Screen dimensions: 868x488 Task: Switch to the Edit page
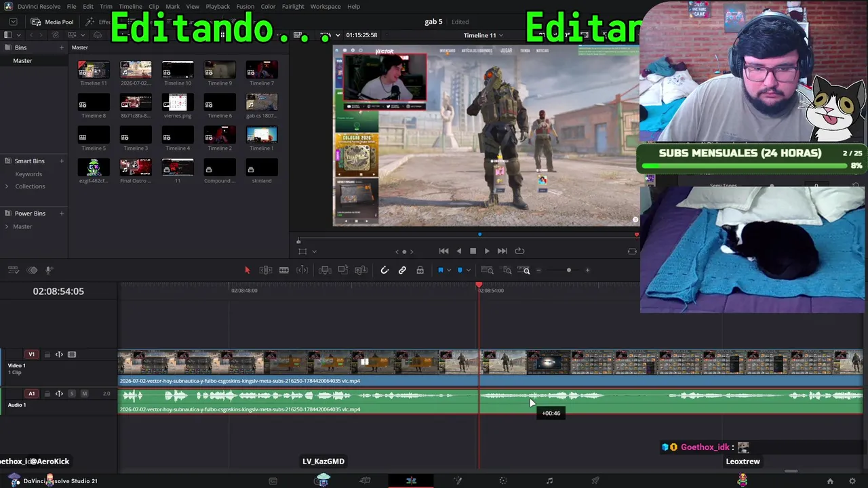click(411, 481)
